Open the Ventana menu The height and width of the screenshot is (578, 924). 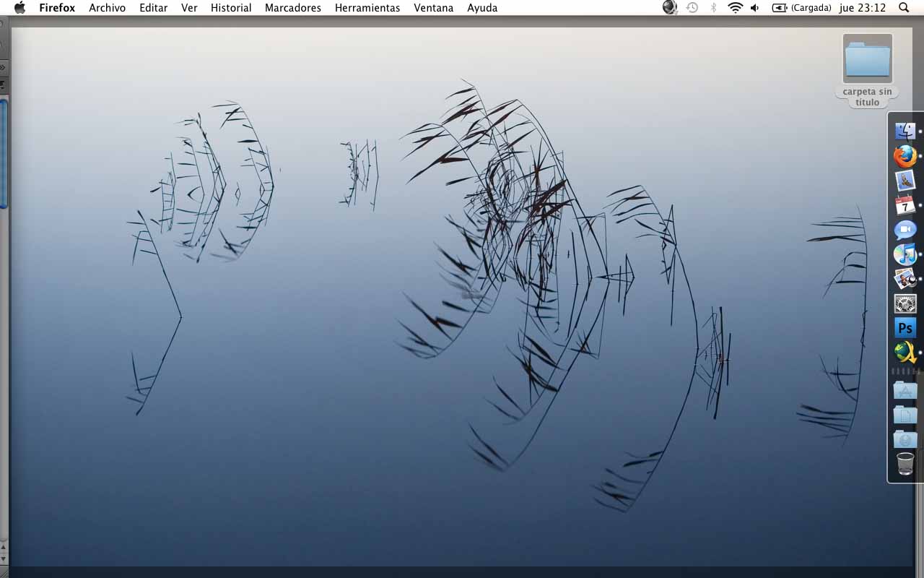coord(434,8)
